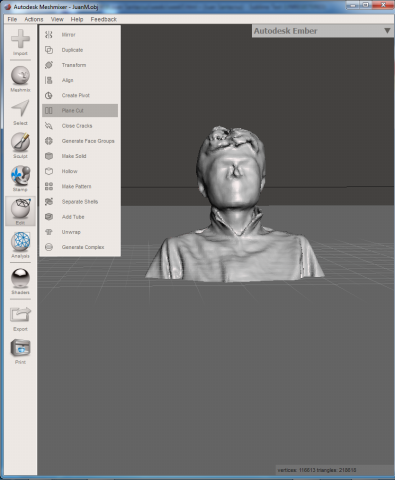
Task: Choose Create Pivot
Action: click(x=80, y=95)
